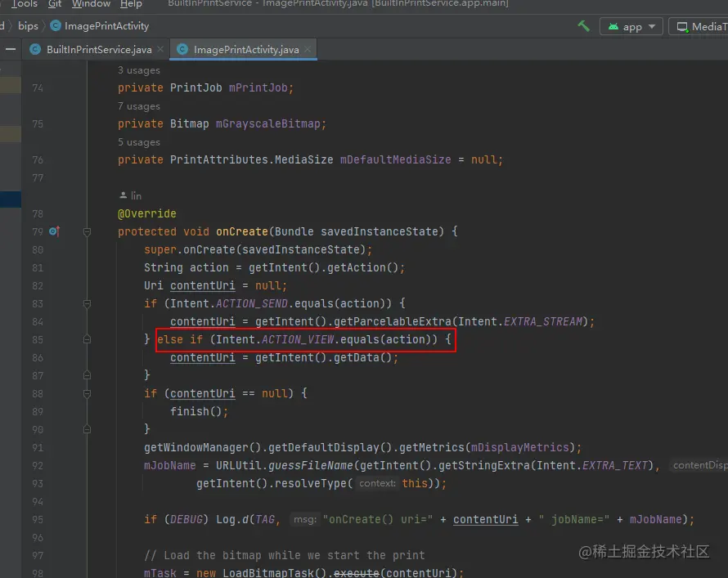Click the DEBUG constant on line 95
728x578 pixels.
(x=186, y=520)
